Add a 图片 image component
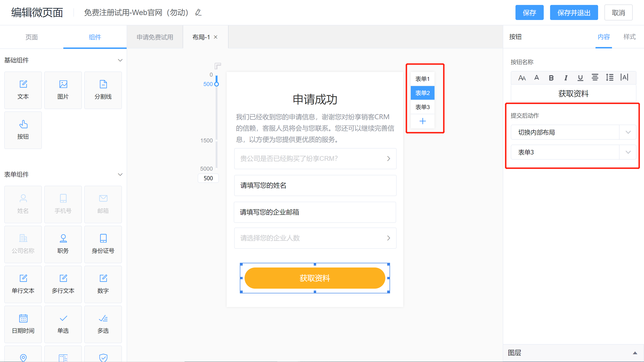 (x=63, y=90)
